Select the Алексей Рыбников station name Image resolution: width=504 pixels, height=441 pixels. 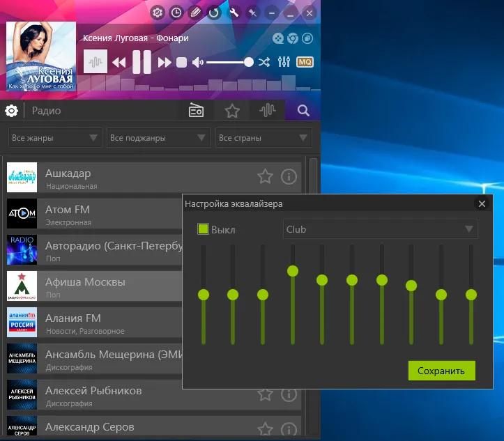93,391
